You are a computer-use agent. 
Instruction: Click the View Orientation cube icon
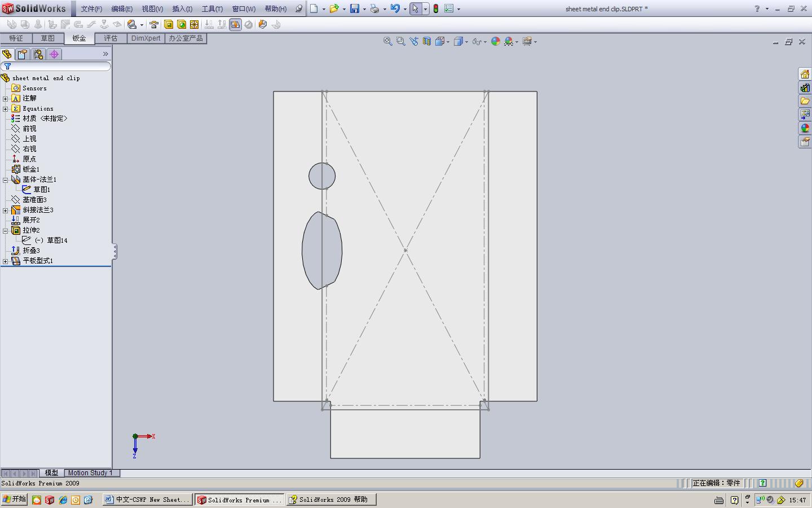pyautogui.click(x=440, y=41)
